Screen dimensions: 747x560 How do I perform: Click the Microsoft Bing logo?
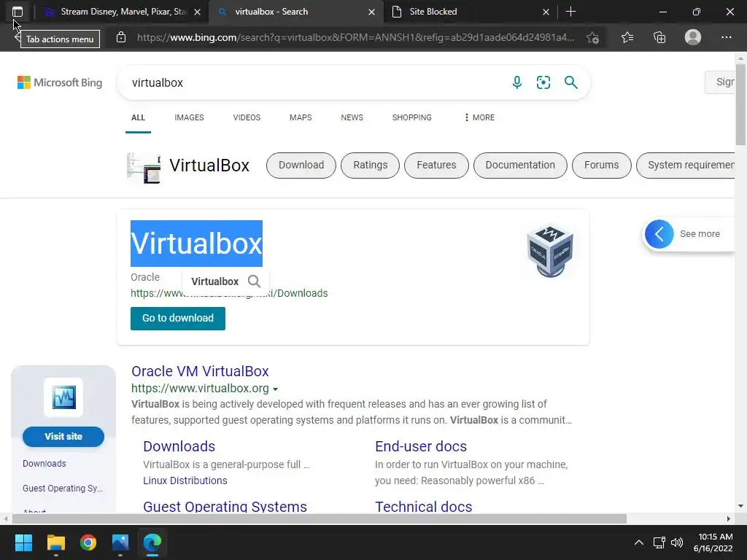[x=60, y=82]
